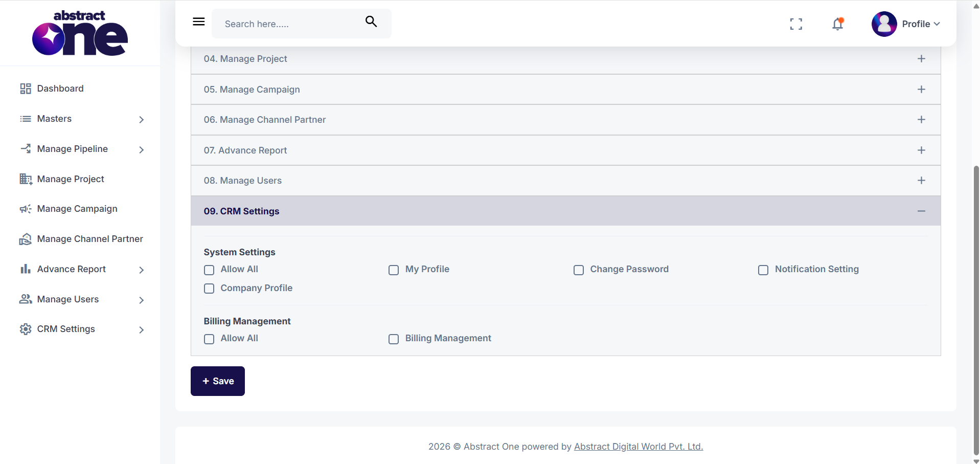Open Manage Campaign sidebar item

(77, 209)
